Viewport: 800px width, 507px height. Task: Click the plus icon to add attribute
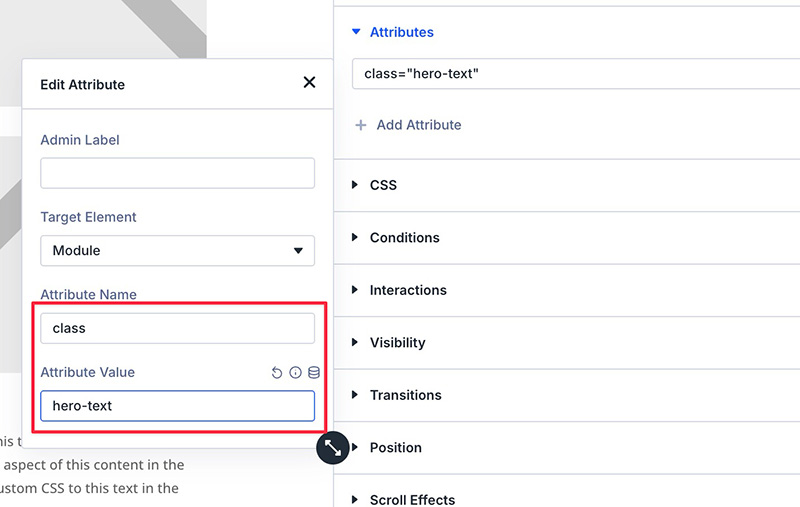361,125
